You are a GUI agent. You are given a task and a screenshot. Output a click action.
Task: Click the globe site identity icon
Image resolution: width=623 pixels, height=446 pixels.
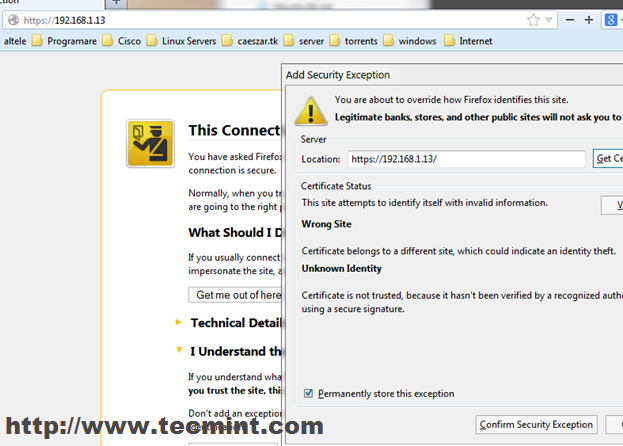click(13, 20)
